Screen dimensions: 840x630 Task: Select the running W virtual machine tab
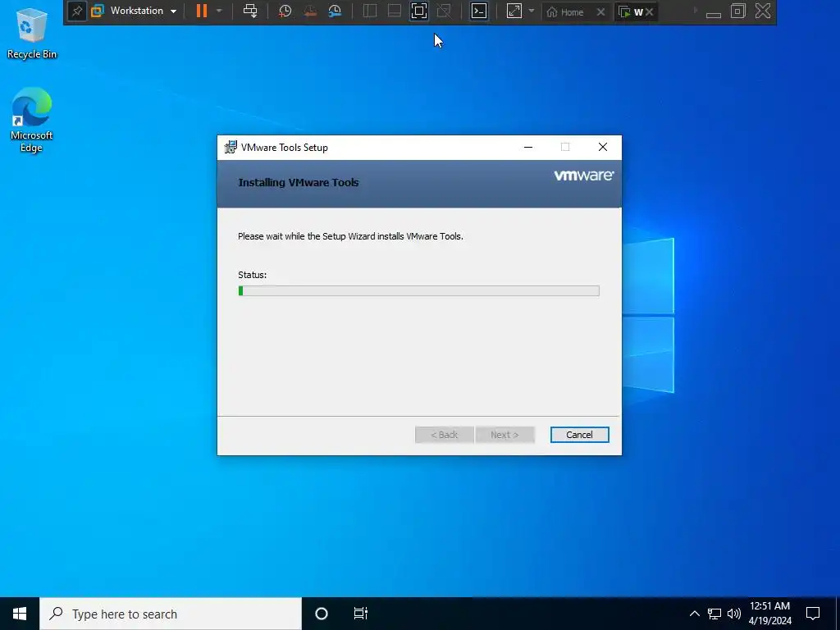click(631, 11)
